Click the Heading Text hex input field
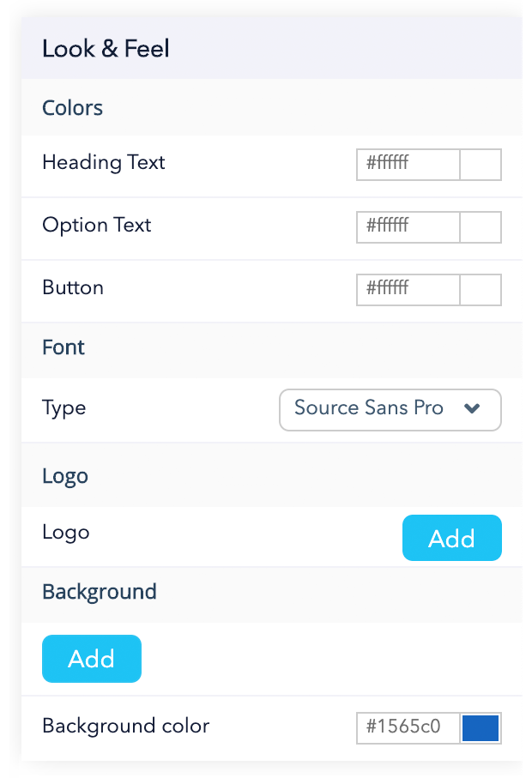Viewport: 532px width, 778px height. pyautogui.click(x=408, y=165)
